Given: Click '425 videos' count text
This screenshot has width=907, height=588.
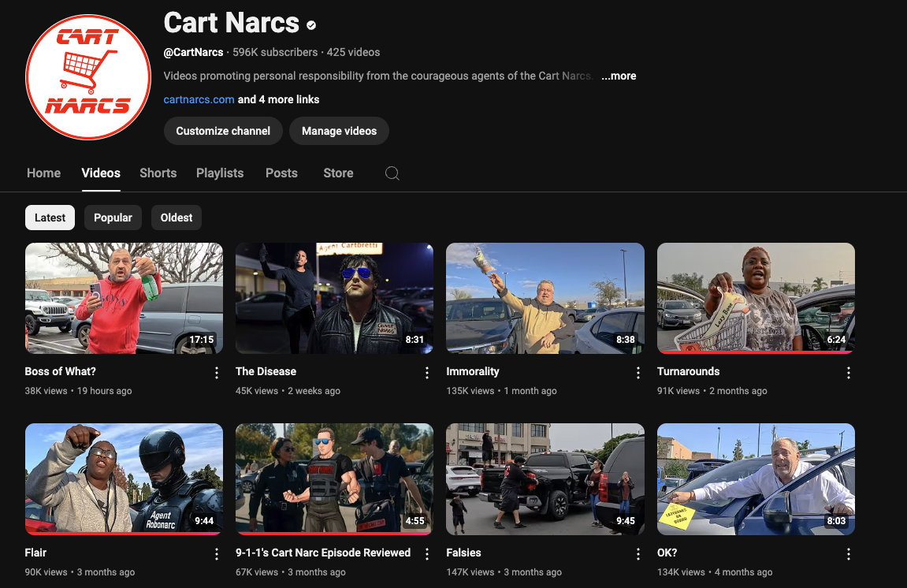Looking at the screenshot, I should coord(354,52).
